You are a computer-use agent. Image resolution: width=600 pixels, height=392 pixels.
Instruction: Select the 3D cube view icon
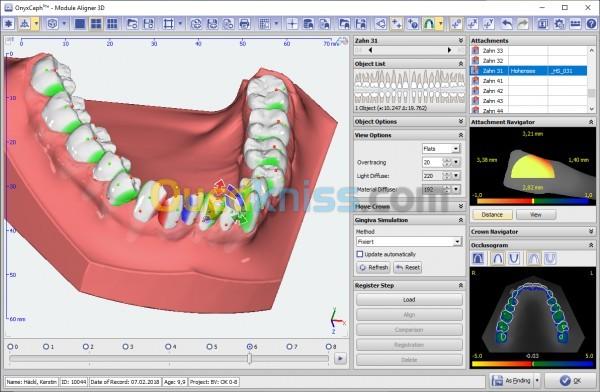pos(52,24)
